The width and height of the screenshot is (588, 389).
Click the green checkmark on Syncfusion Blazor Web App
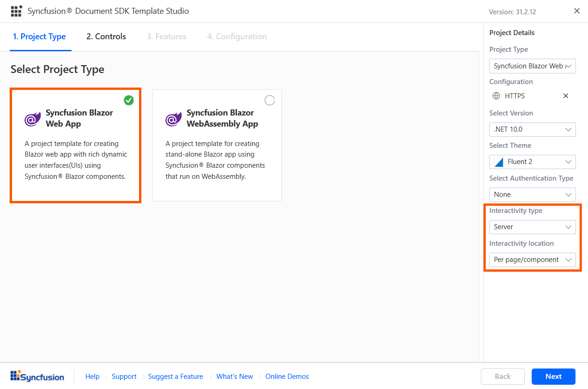click(x=129, y=100)
